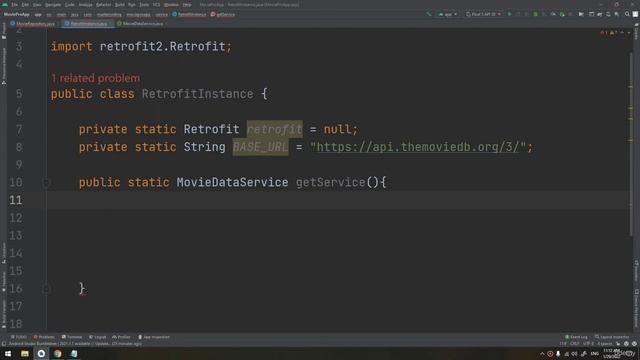Open the Problems tool window
640x360 pixels.
click(x=44, y=337)
